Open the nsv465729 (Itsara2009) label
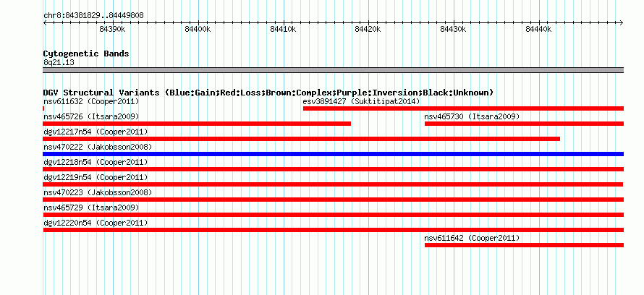 (x=91, y=208)
